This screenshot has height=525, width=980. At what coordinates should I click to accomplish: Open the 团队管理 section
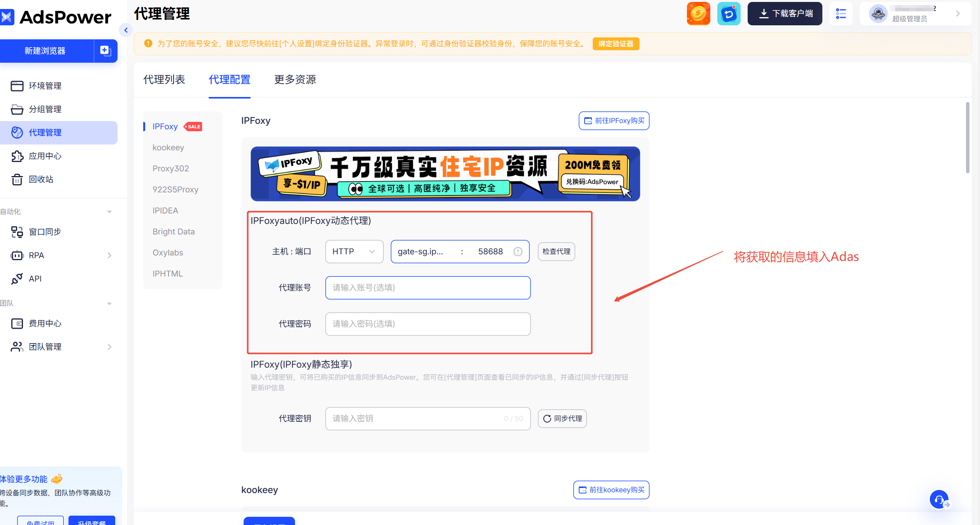(x=46, y=347)
